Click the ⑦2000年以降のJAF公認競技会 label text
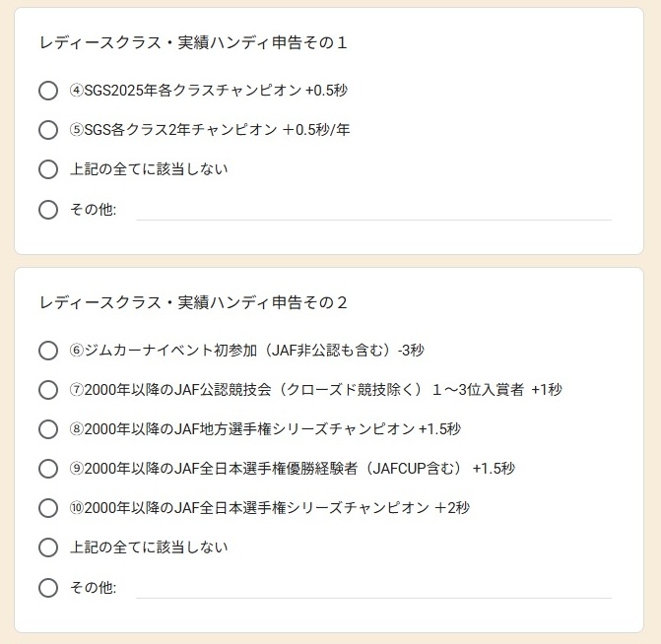 (x=315, y=390)
